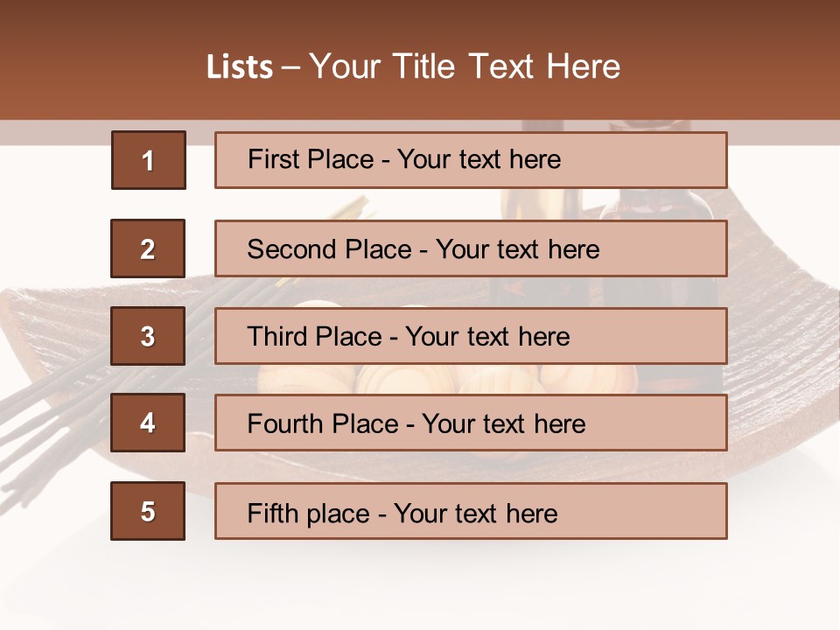Screen dimensions: 840x630
Task: Select the number 3 box
Action: pyautogui.click(x=148, y=336)
